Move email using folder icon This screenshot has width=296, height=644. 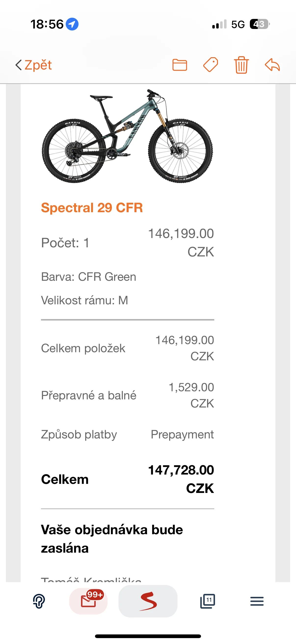click(x=180, y=65)
